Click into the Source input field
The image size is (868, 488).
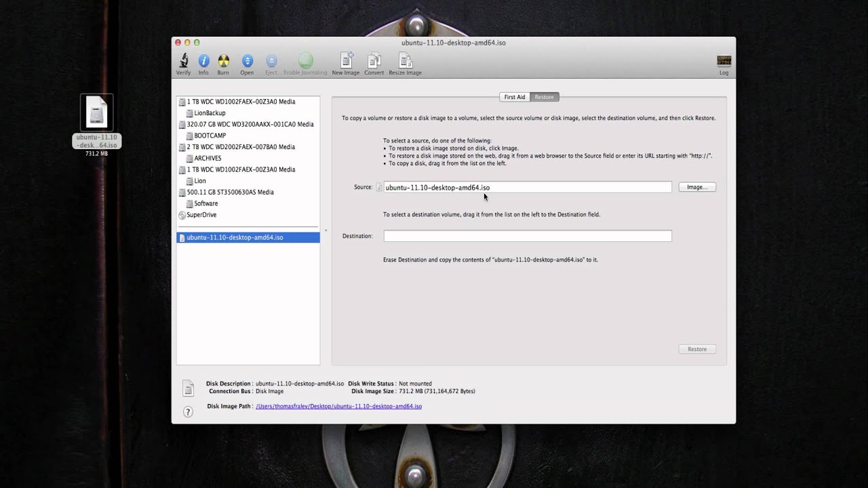pyautogui.click(x=528, y=187)
